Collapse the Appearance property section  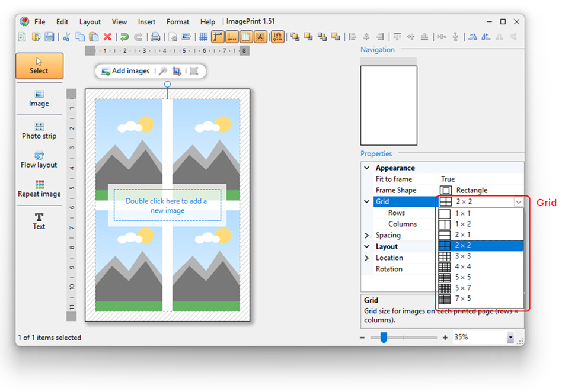click(x=367, y=168)
